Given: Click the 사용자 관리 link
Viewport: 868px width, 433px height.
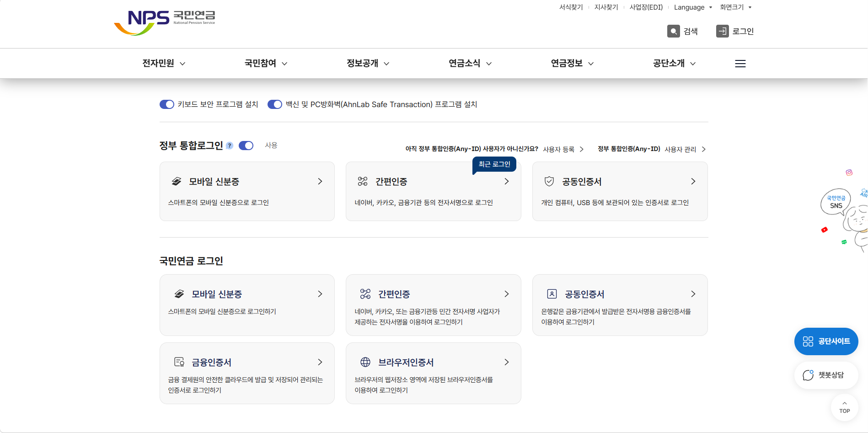Looking at the screenshot, I should pos(685,149).
